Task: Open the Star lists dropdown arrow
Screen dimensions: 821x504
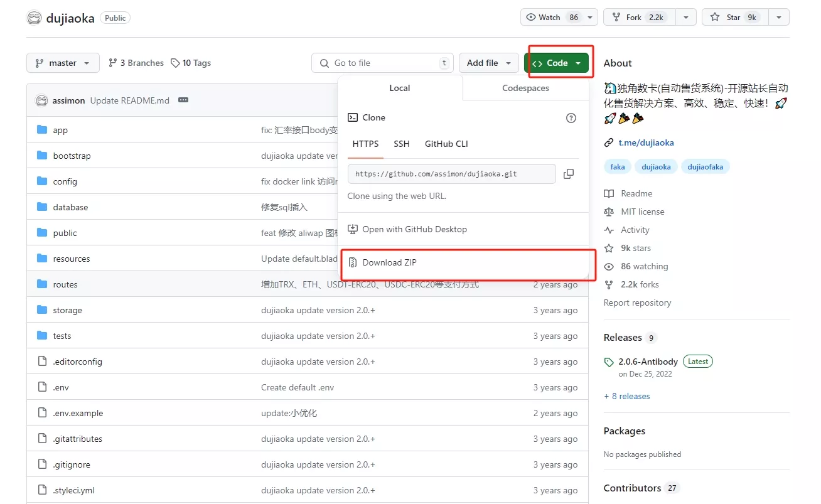Action: click(x=779, y=18)
